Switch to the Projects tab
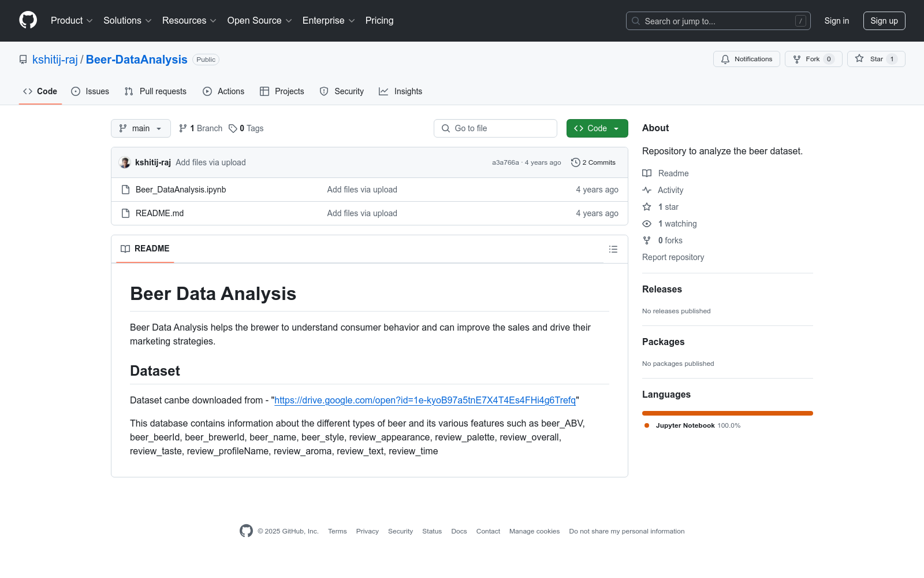 [282, 91]
